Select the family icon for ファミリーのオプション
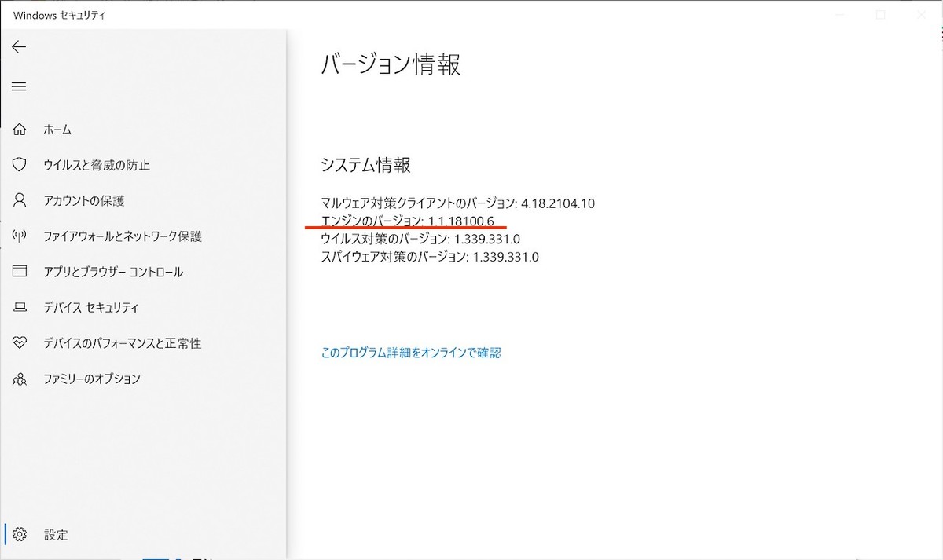 click(20, 379)
